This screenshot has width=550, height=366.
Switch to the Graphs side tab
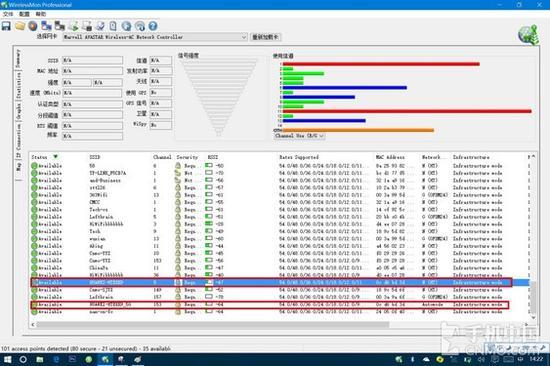coord(18,111)
